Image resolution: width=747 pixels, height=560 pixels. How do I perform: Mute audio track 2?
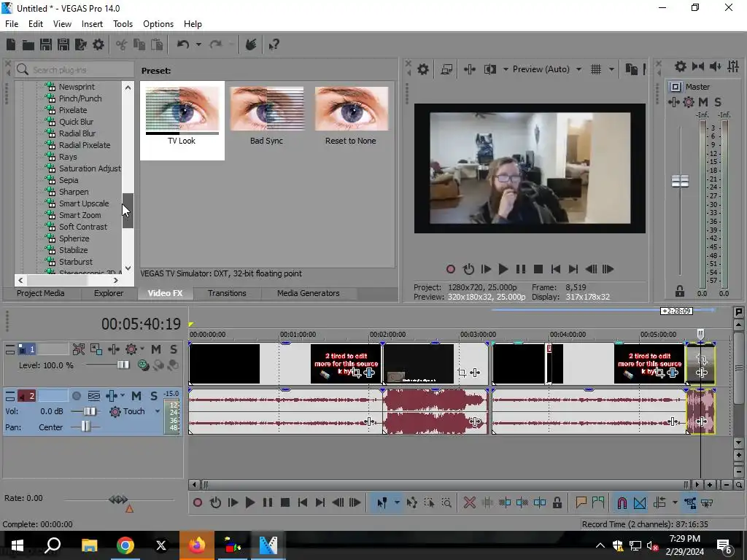tap(136, 396)
